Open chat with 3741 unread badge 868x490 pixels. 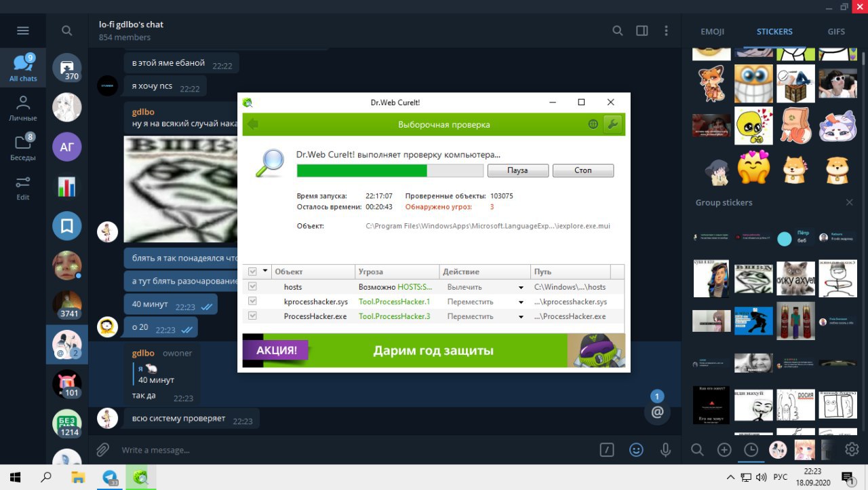[67, 305]
